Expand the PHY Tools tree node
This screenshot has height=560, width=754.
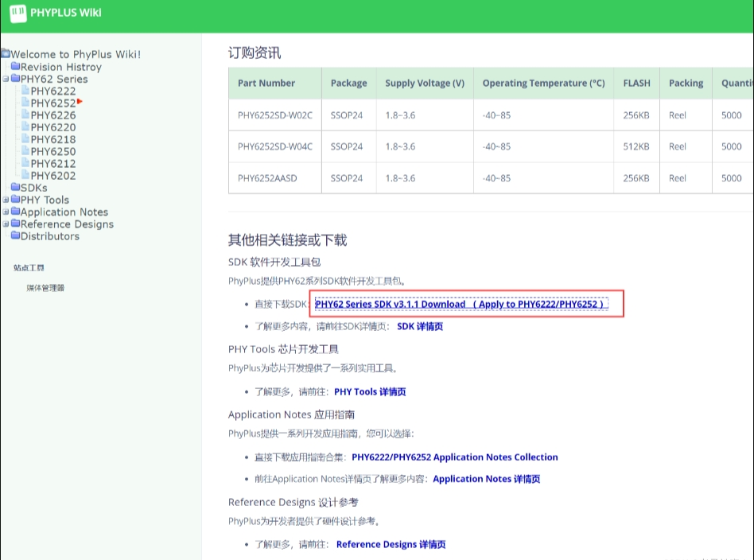[x=6, y=199]
